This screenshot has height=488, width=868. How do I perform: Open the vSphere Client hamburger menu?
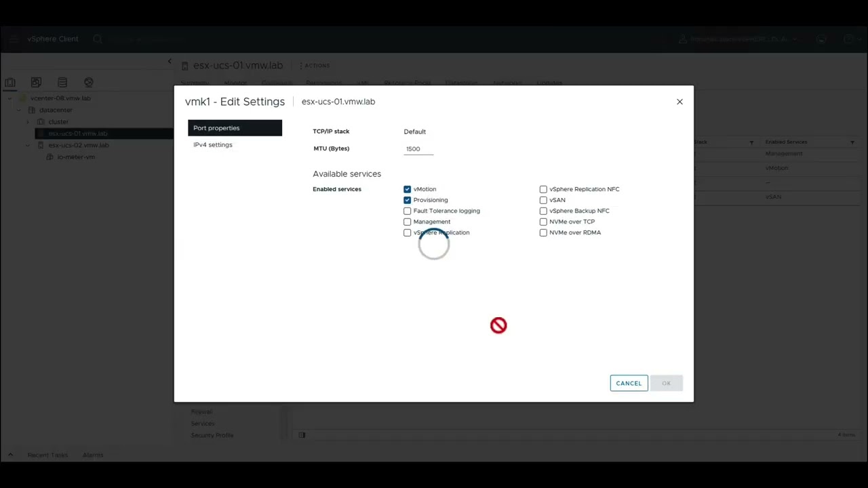(14, 39)
